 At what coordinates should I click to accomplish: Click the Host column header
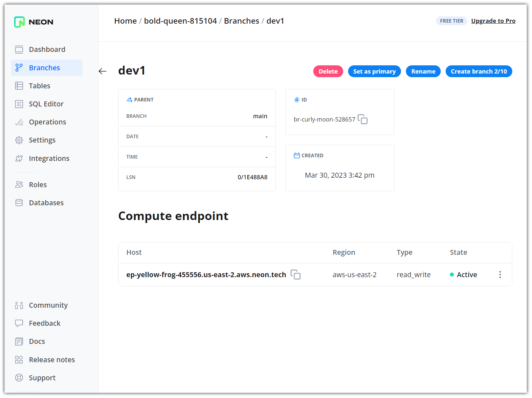coord(134,253)
